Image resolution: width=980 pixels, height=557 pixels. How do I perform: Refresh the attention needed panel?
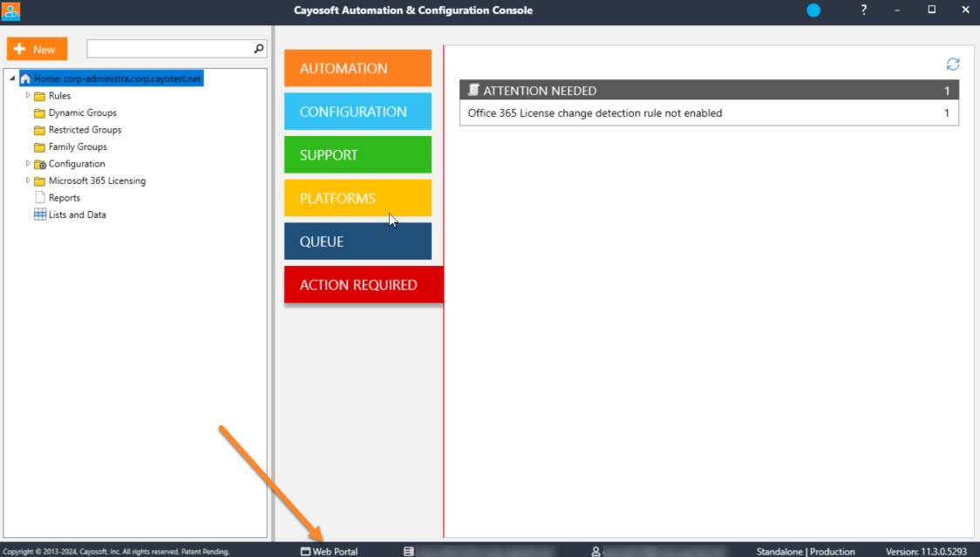tap(952, 64)
